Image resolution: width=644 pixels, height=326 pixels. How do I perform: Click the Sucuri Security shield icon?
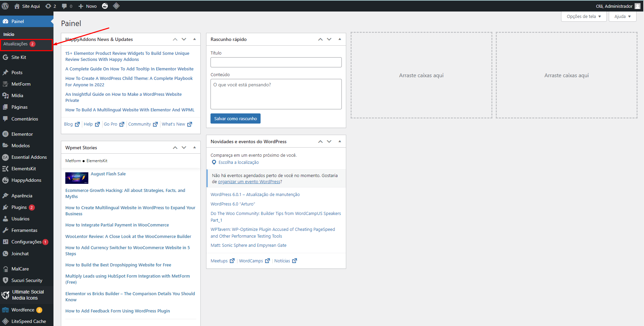tap(5, 280)
